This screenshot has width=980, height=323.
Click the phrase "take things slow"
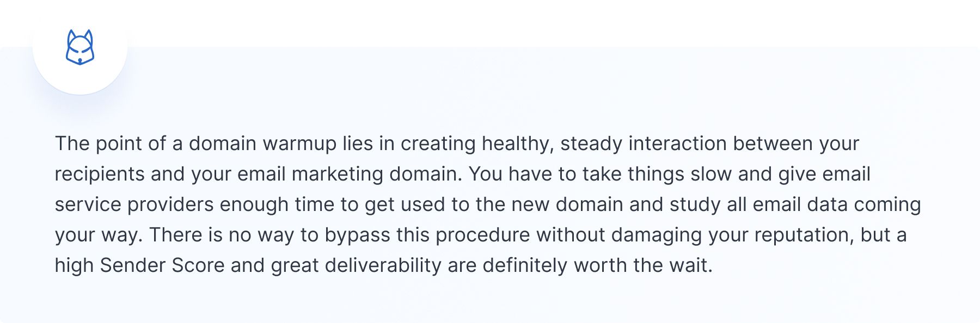coord(658,174)
